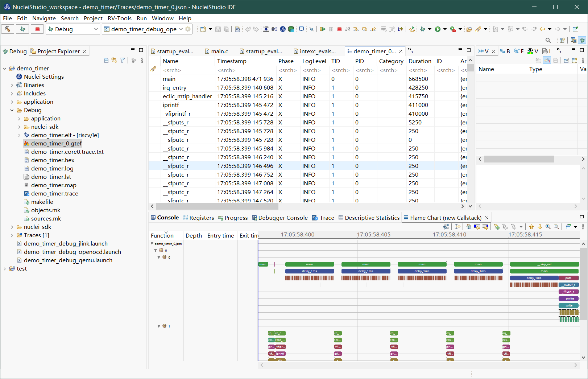Click the hammer Build icon in toolbar
The width and height of the screenshot is (588, 379).
(8, 29)
